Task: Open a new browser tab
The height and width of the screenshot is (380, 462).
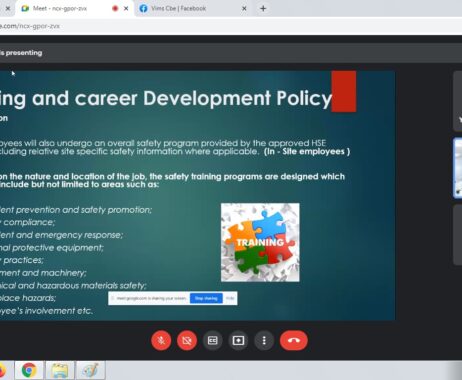Action: [x=263, y=8]
